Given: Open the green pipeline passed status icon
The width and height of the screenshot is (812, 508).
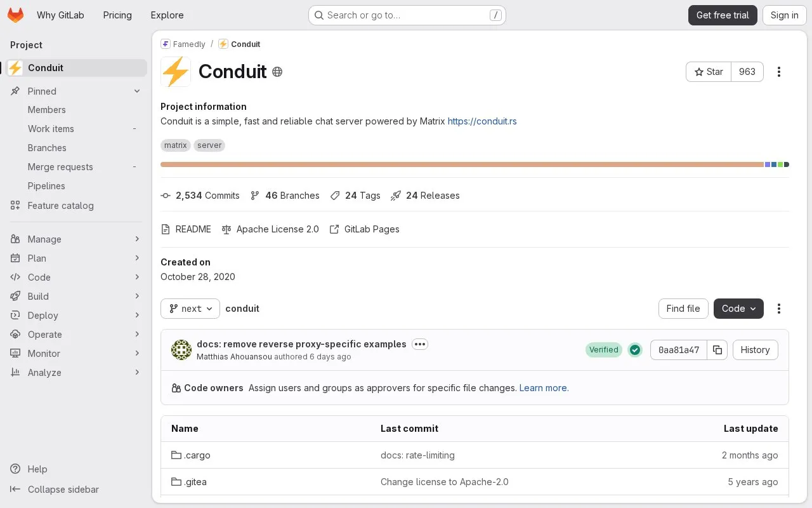Looking at the screenshot, I should click(635, 350).
